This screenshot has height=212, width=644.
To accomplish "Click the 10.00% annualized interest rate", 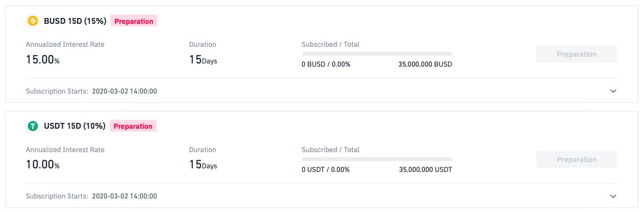I will 43,165.
